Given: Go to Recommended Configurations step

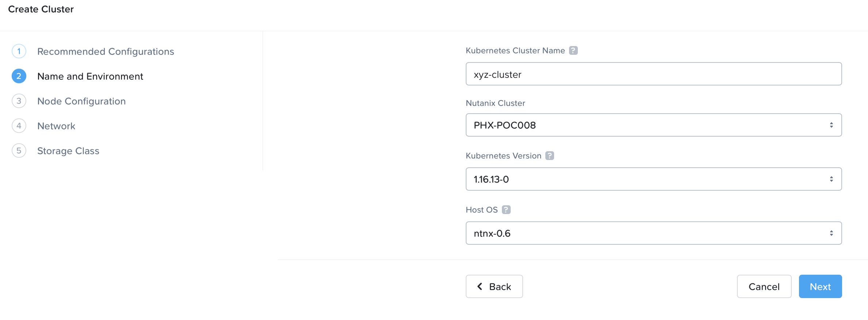Looking at the screenshot, I should pos(105,52).
